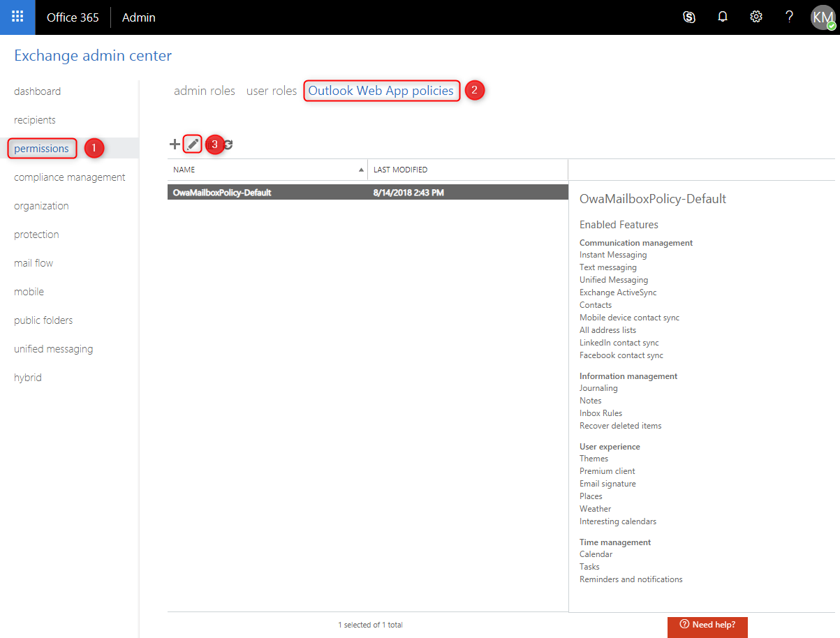Click the Time management heading

tap(615, 542)
